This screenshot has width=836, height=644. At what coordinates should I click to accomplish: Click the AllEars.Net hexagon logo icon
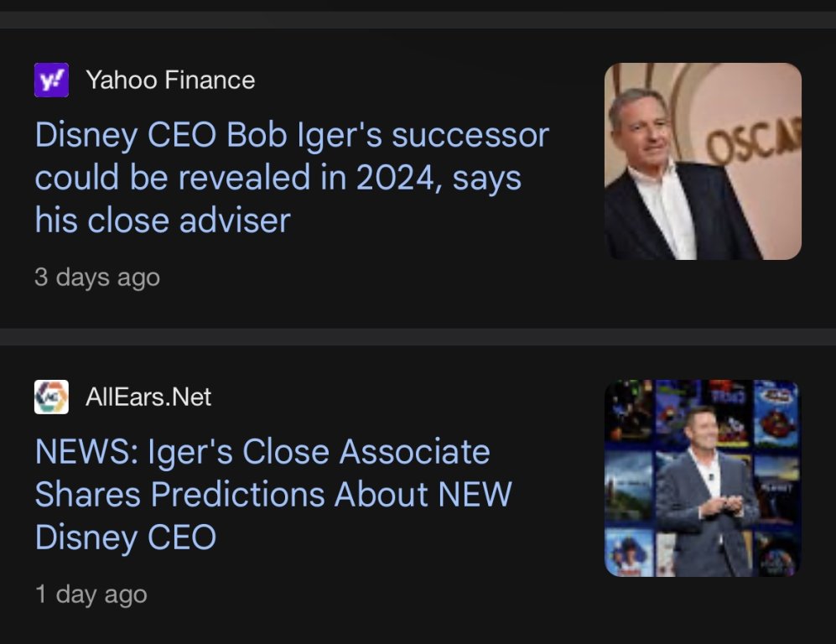pos(51,397)
